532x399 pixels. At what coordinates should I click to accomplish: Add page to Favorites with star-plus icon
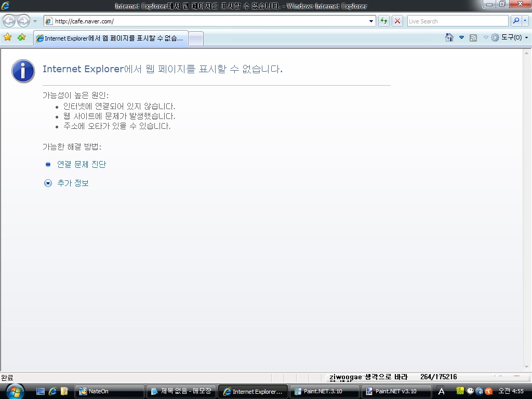21,37
